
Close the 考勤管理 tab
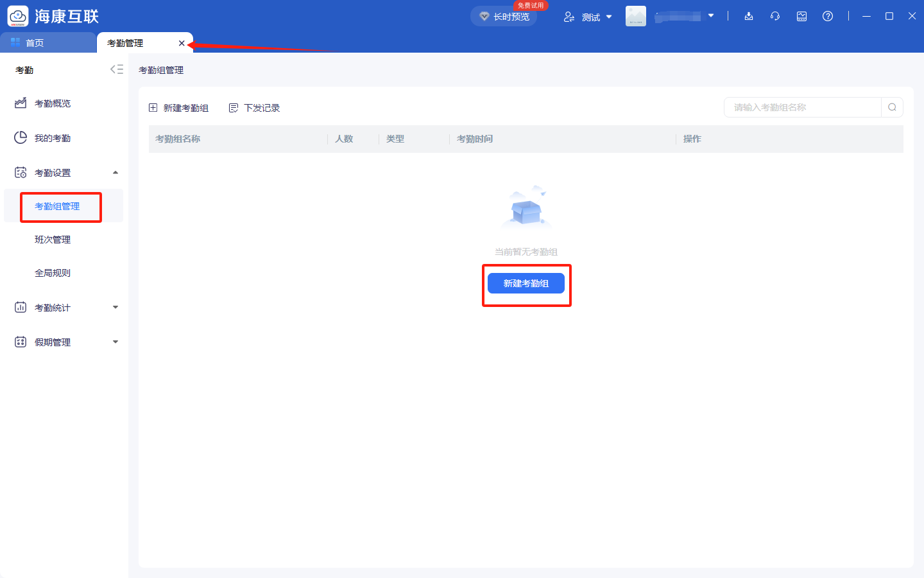click(x=182, y=43)
